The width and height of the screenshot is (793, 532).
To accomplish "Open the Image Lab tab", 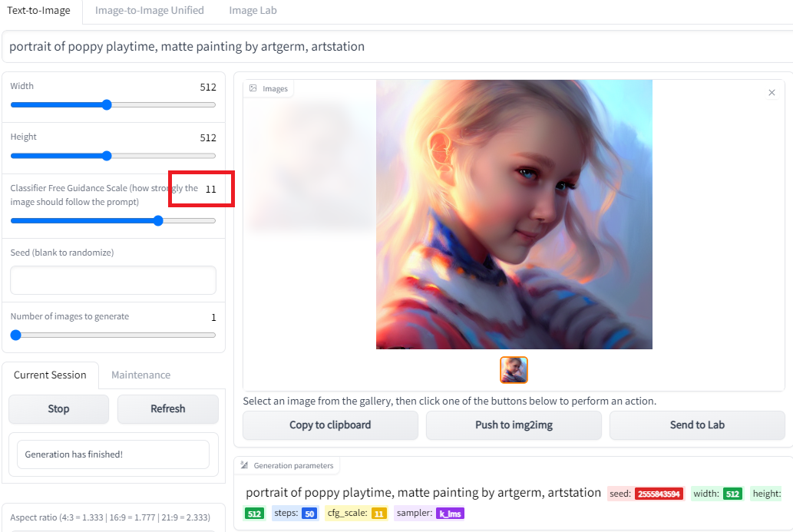I will click(253, 11).
